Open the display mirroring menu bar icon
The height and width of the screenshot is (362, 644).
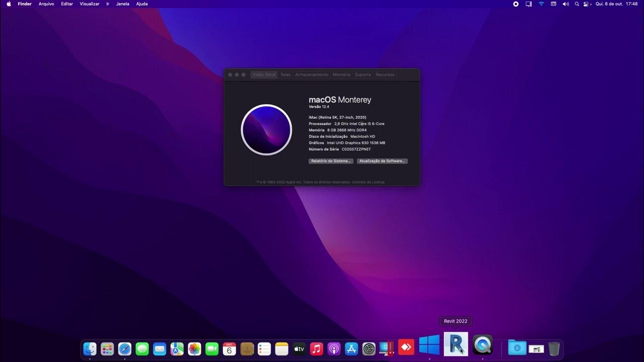[529, 4]
